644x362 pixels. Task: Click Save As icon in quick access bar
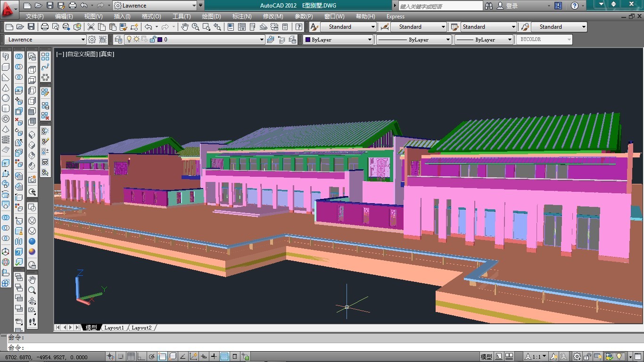[61, 6]
